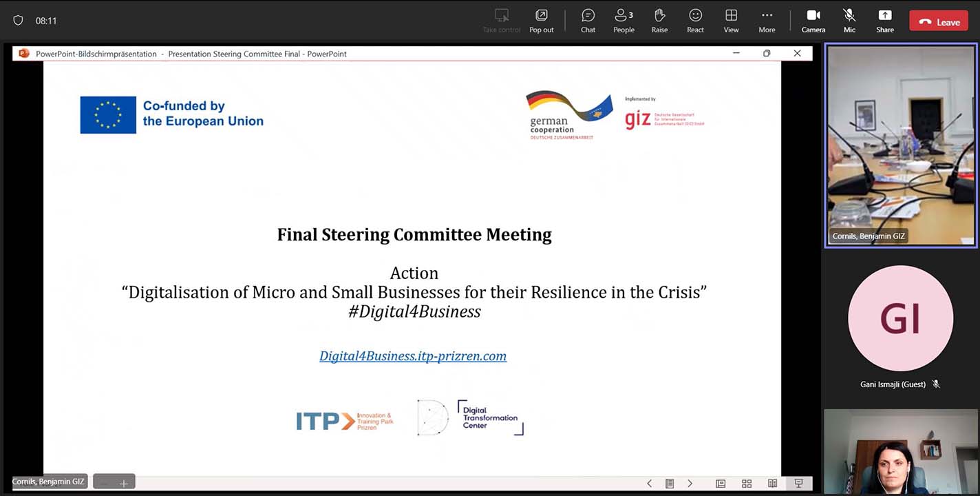Click the PowerPoint window title text
Image resolution: width=980 pixels, height=496 pixels.
point(191,54)
